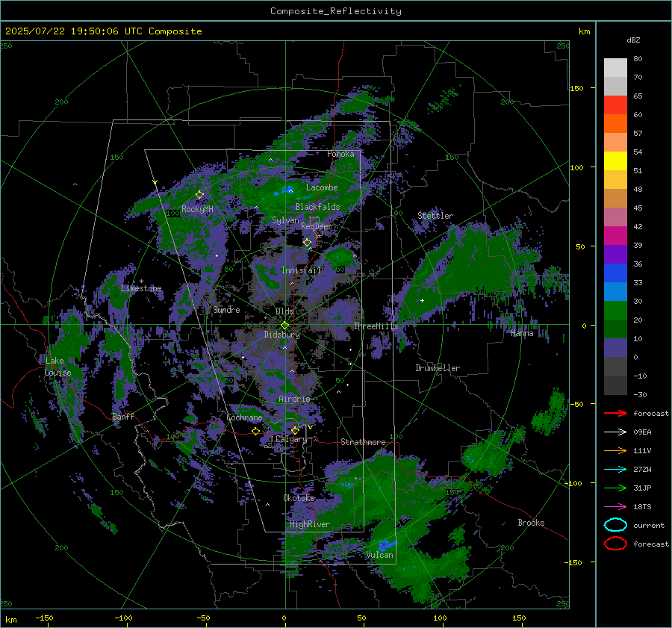
Task: Click the orange 111V arrow in the legend
Action: [615, 450]
